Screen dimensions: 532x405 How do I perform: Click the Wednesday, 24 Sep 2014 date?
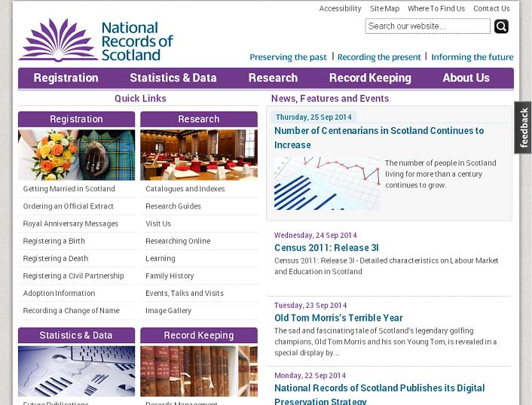pyautogui.click(x=316, y=235)
